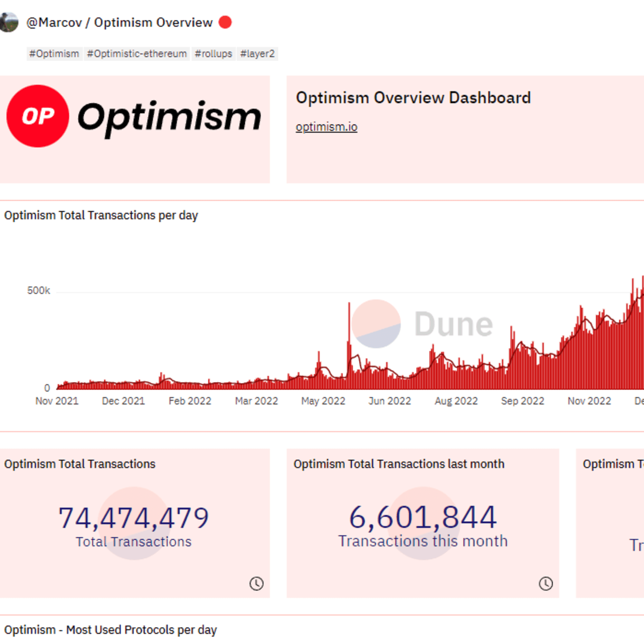Click the Mar 2022 x-axis label
The image size is (644, 644).
(x=257, y=401)
